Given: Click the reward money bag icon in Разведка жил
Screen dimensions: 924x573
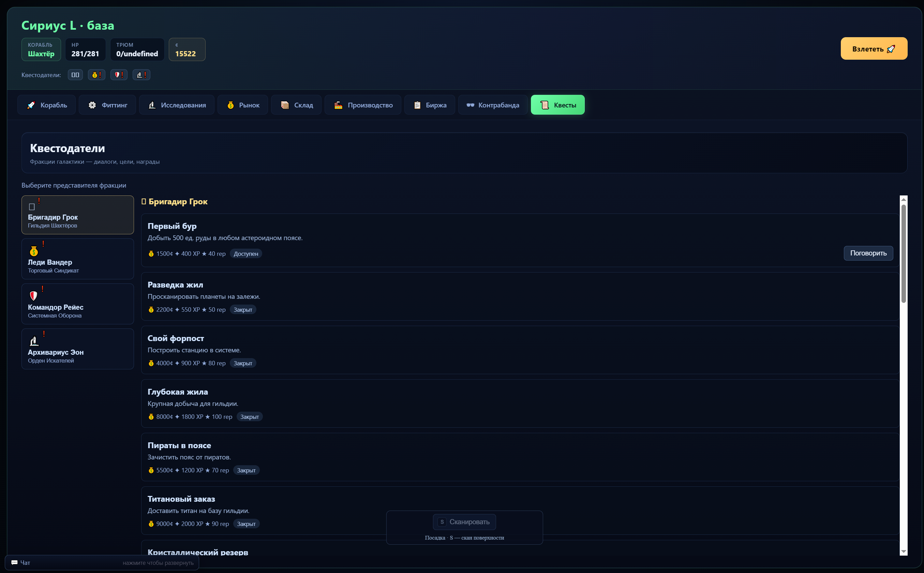Looking at the screenshot, I should coord(151,310).
